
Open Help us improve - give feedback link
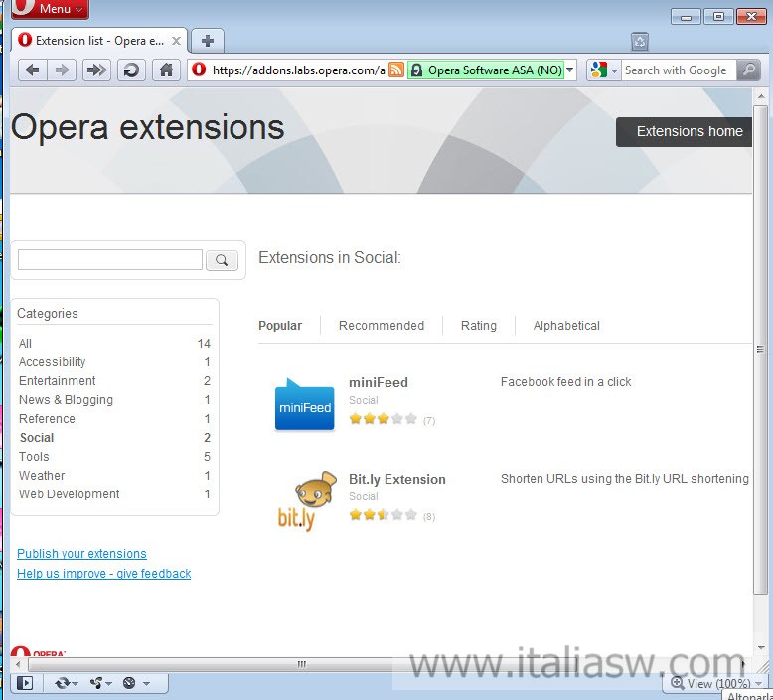pos(104,573)
